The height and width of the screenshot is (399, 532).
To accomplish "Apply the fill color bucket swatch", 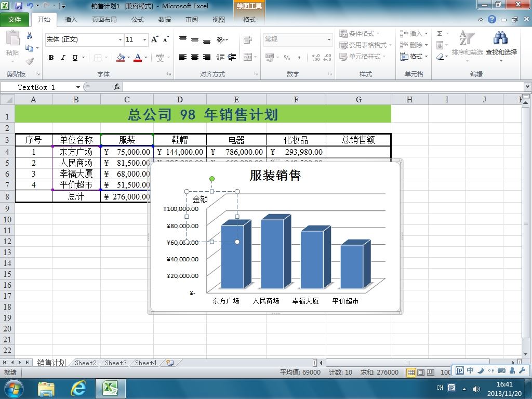I will coord(121,58).
